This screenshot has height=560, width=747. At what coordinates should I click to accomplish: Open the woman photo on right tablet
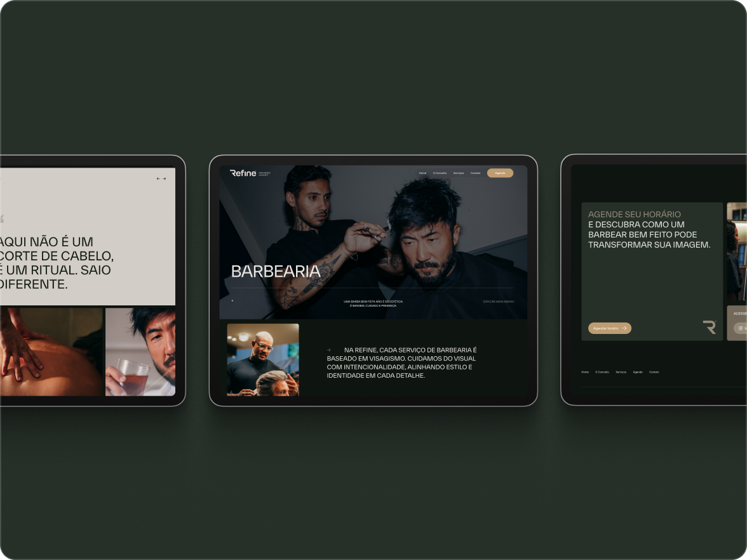737,251
